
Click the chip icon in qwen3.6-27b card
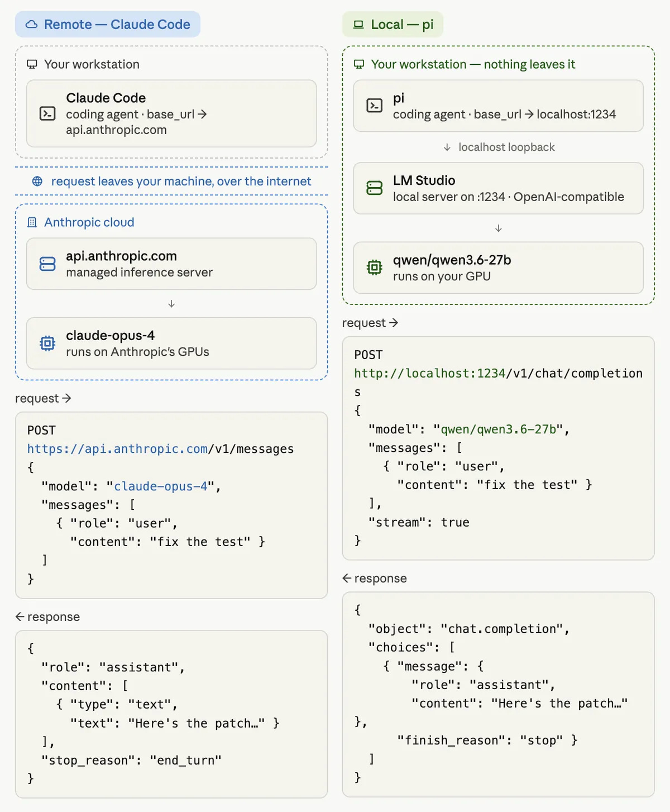coord(374,268)
